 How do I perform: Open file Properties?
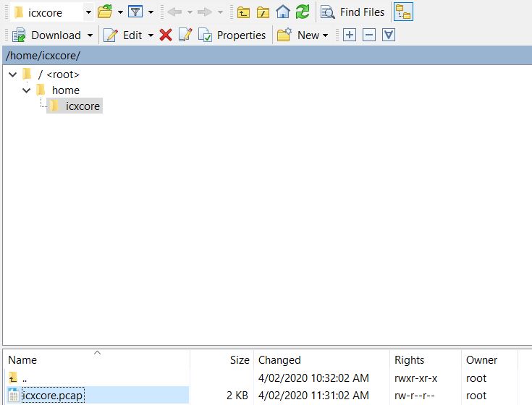pyautogui.click(x=232, y=35)
